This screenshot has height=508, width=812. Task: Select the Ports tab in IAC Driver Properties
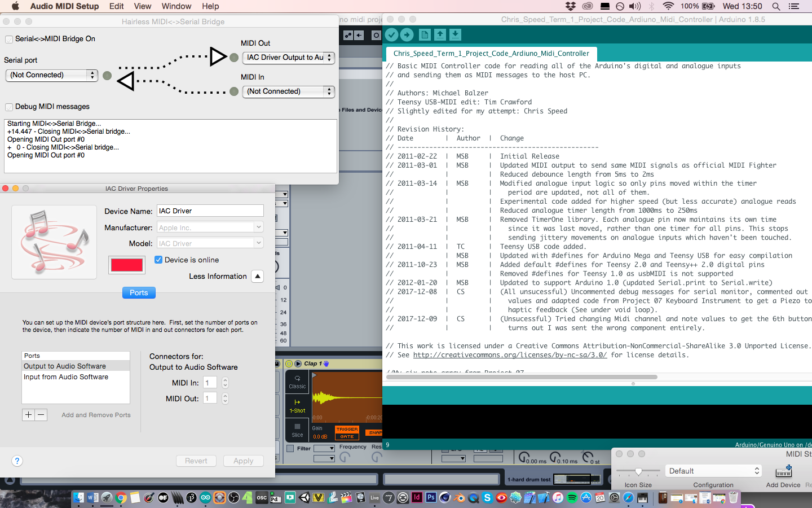click(139, 292)
